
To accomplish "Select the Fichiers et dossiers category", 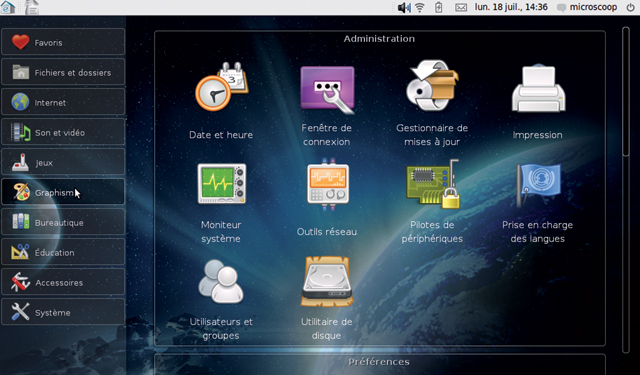I will 63,72.
